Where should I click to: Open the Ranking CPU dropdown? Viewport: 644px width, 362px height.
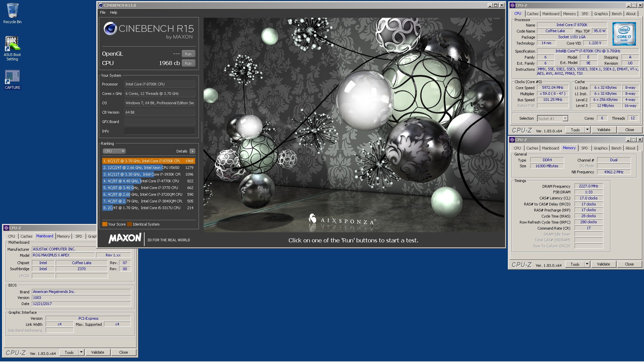114,151
